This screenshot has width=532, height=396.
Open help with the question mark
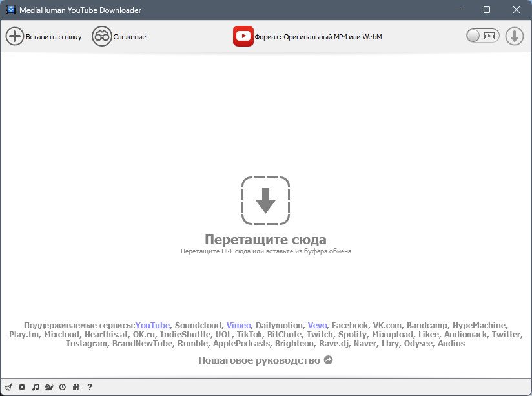pyautogui.click(x=90, y=387)
